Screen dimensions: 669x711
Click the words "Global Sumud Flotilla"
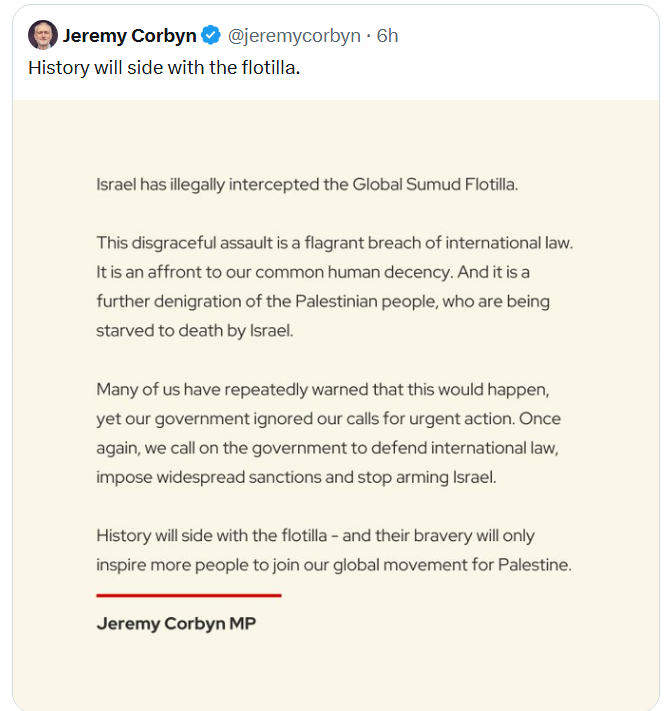(434, 184)
